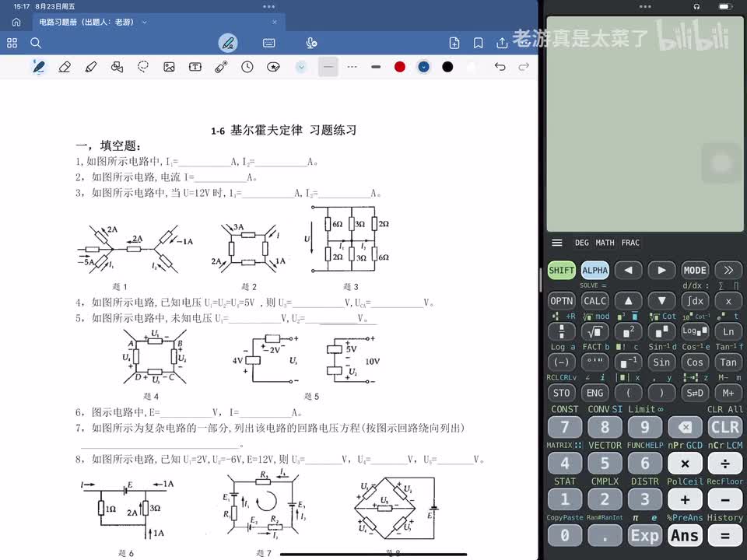Tap the calculator down arrow key
The width and height of the screenshot is (747, 560).
tap(661, 301)
